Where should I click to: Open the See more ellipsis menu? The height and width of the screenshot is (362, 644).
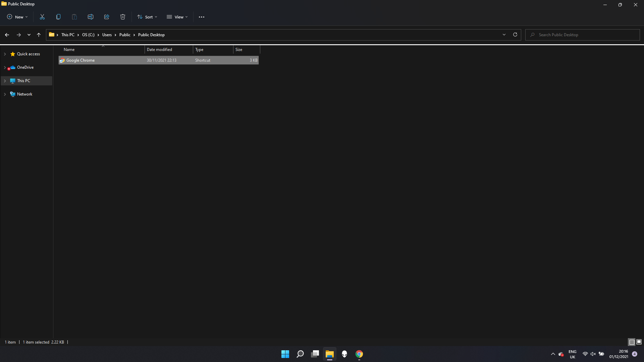(201, 17)
